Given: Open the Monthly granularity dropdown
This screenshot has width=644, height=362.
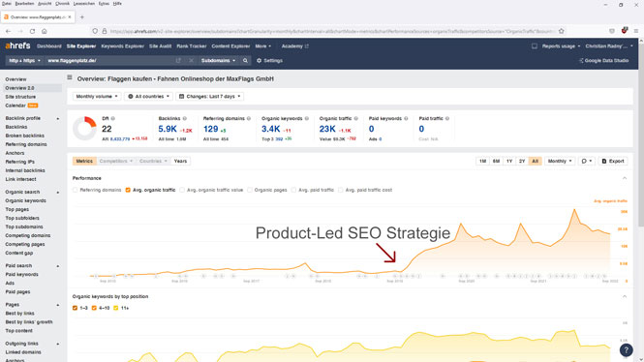Looking at the screenshot, I should (x=560, y=161).
